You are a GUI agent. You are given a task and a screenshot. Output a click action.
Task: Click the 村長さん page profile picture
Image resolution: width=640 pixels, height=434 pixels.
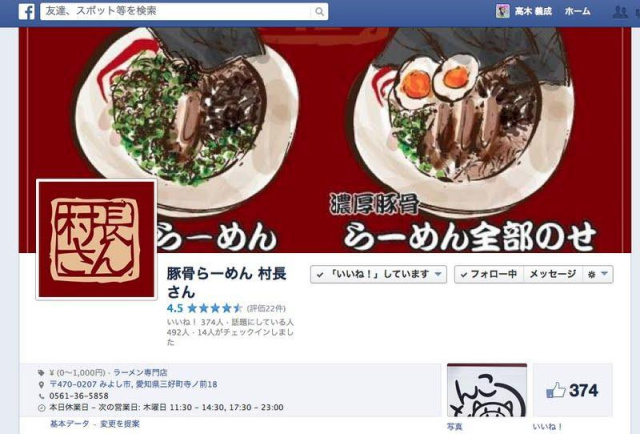pos(97,240)
